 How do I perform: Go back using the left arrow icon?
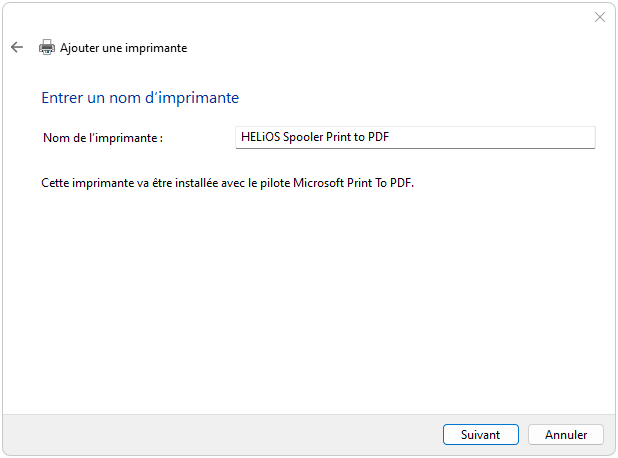(x=17, y=47)
